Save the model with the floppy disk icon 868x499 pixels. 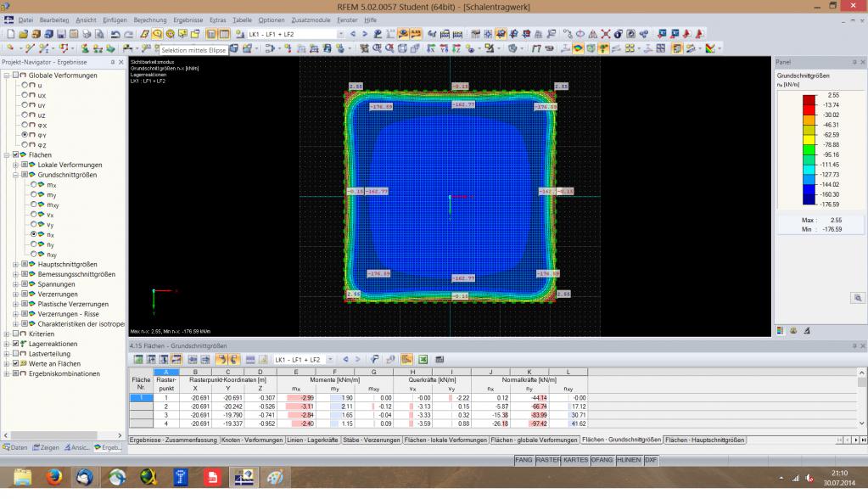click(x=61, y=34)
